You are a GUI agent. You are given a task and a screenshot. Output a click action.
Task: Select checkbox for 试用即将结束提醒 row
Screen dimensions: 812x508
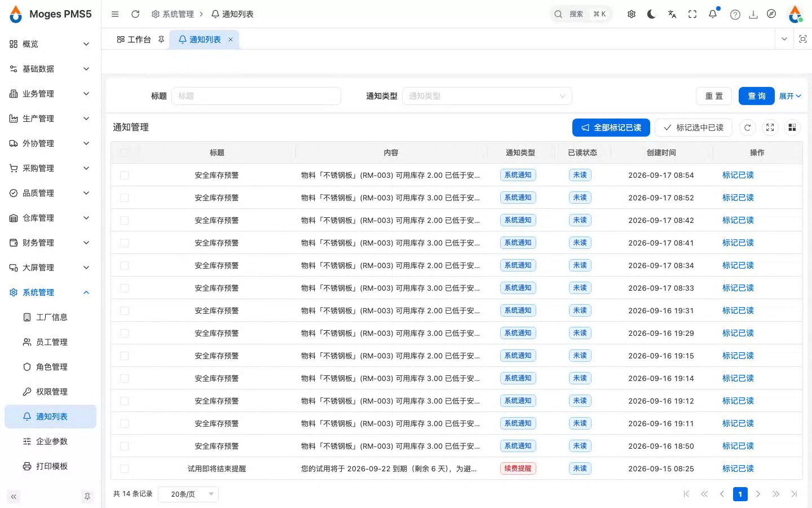[x=124, y=468]
